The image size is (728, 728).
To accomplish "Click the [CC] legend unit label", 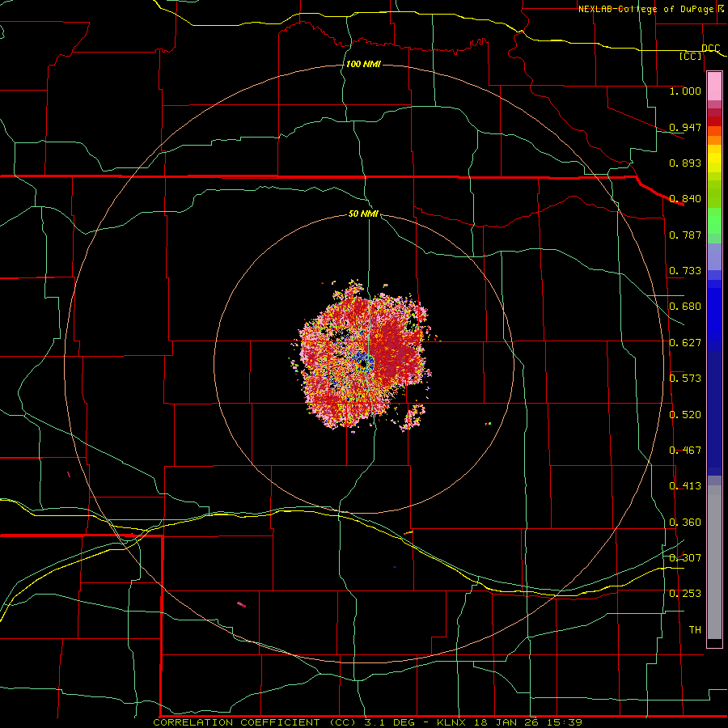I will click(x=691, y=56).
